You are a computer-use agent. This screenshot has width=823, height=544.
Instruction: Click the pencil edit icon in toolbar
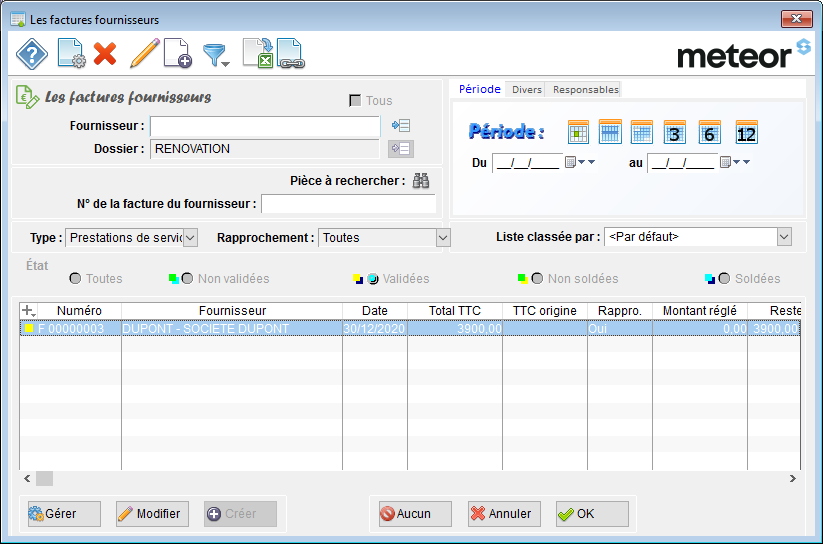coord(144,53)
